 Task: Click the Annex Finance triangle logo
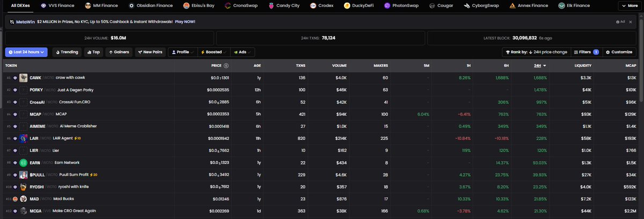coord(513,5)
